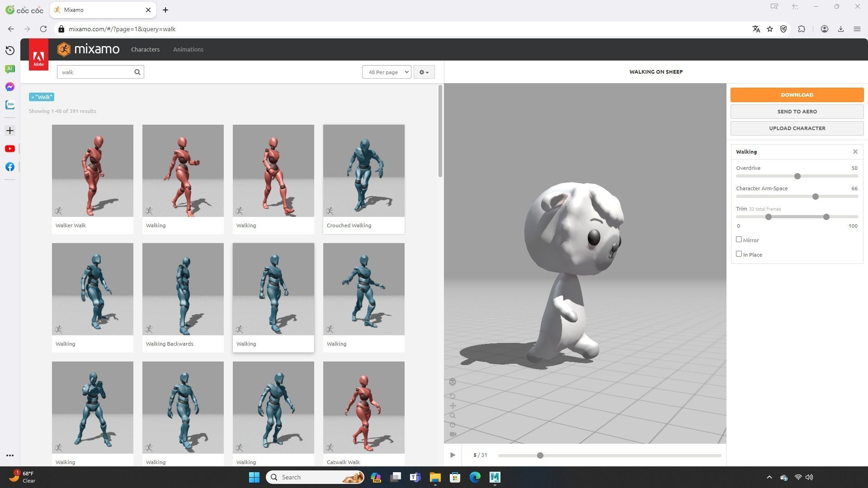Select the rotate camera tool in viewer
The image size is (868, 488).
[x=453, y=396]
